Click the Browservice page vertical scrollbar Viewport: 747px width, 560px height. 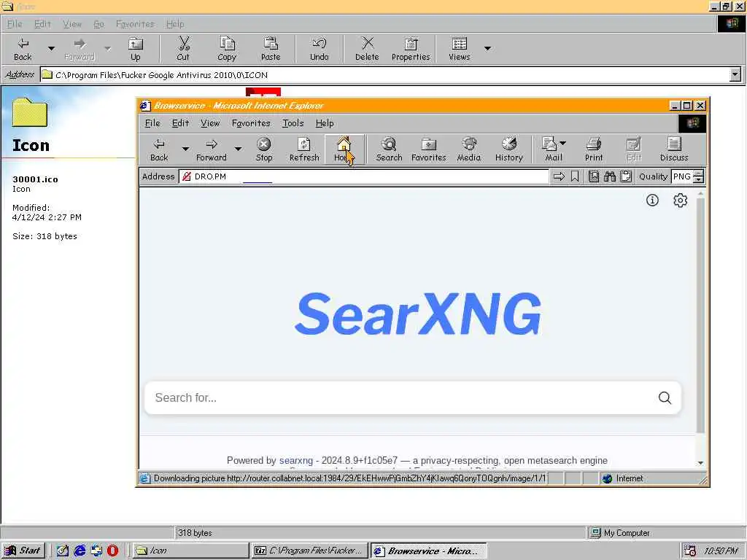click(x=700, y=314)
